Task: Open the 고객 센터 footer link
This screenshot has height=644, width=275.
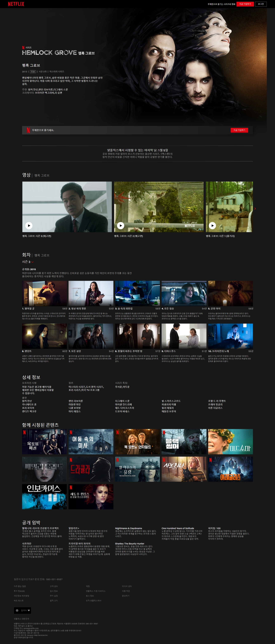Action: [x=54, y=586]
